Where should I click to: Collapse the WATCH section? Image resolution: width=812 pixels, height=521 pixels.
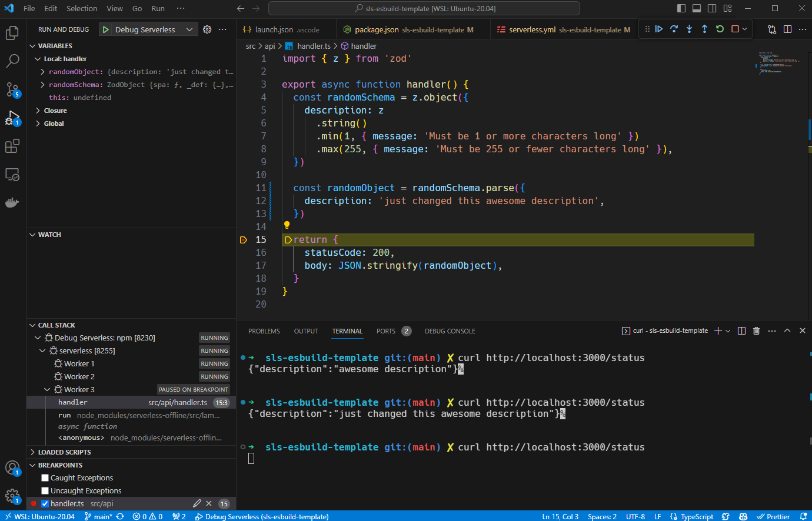coord(131,235)
